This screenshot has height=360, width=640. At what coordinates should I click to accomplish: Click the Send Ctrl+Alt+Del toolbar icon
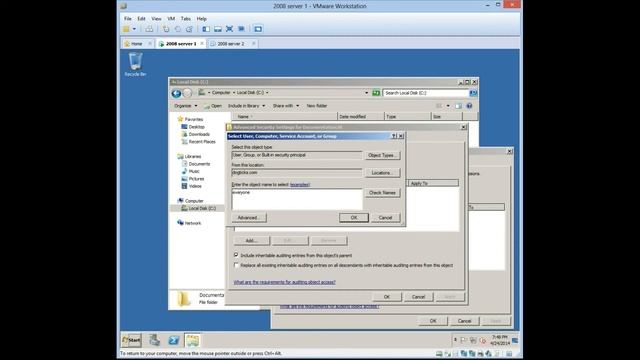click(x=149, y=29)
